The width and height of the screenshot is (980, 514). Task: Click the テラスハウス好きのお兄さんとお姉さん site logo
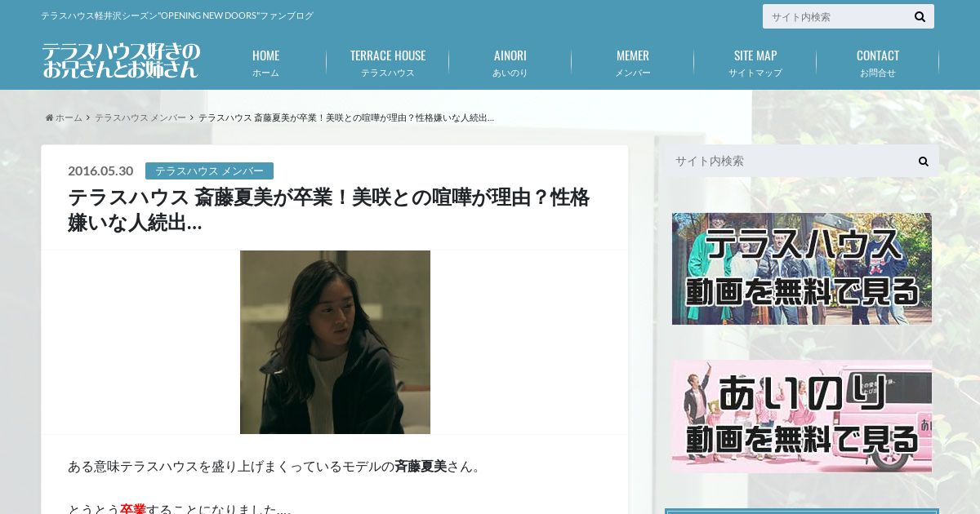coord(121,60)
